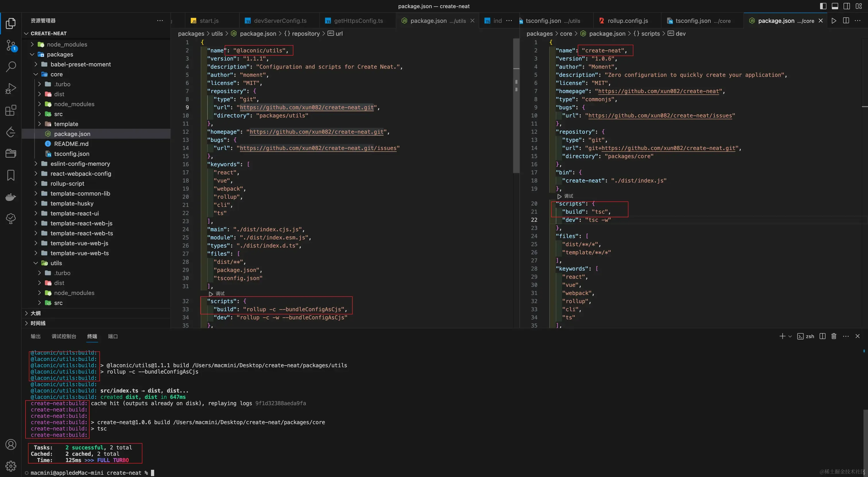Expand the template folder under core
Viewport: 868px width, 477px height.
39,124
